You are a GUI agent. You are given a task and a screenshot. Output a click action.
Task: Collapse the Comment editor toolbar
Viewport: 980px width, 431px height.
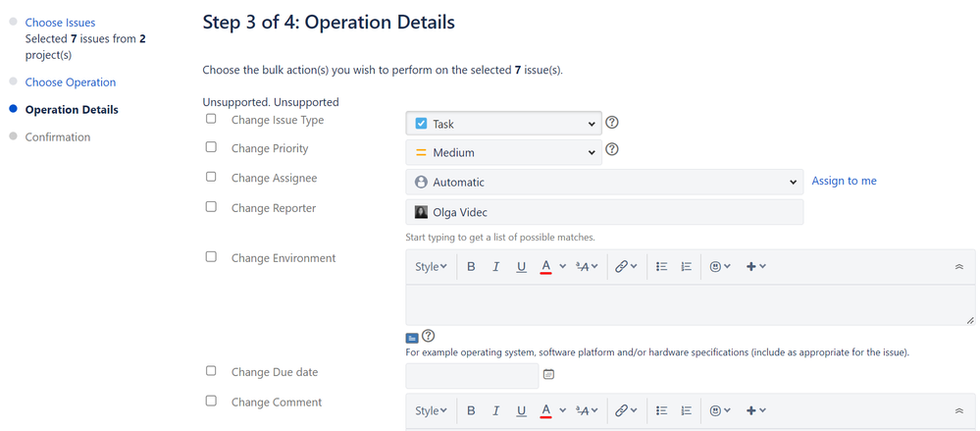click(x=959, y=410)
